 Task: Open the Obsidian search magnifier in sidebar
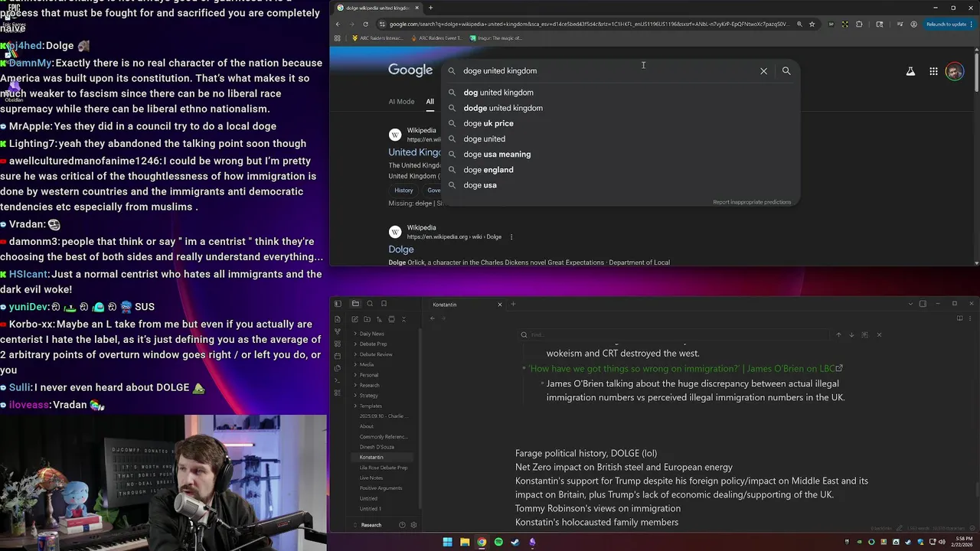(370, 303)
